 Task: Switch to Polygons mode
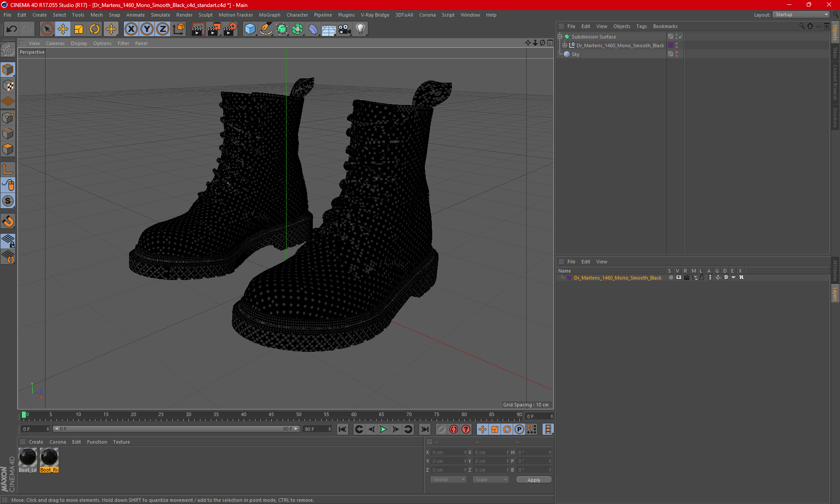8,149
